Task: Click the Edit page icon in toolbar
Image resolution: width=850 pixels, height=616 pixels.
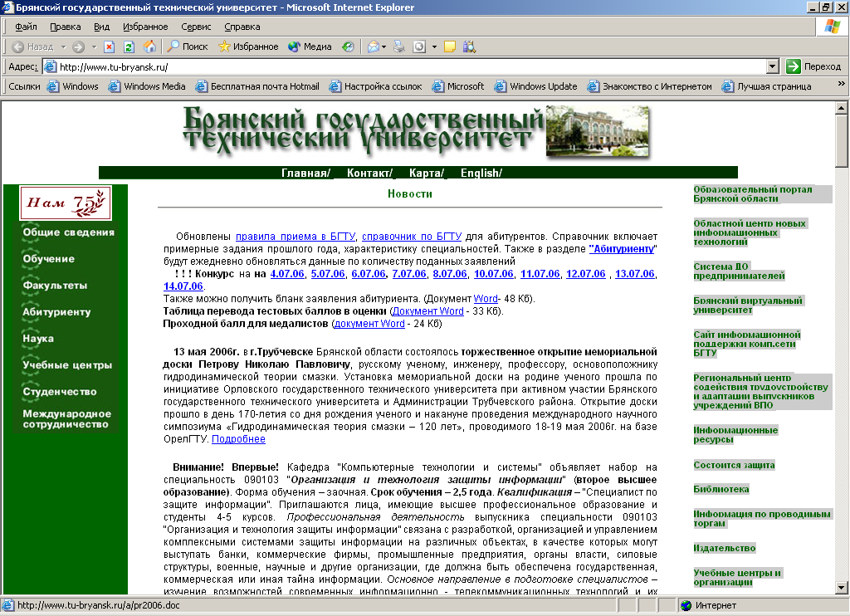Action: click(419, 46)
